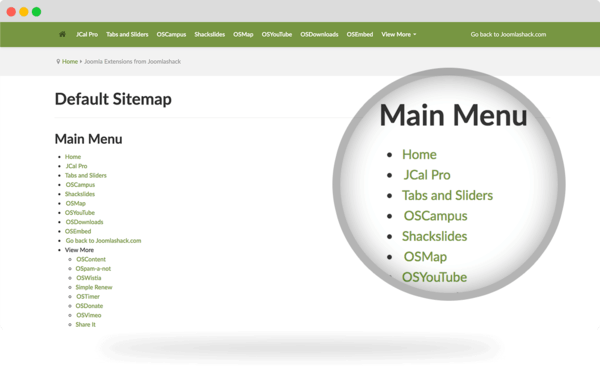Open JCal Pro in the top navigation
Image resolution: width=600 pixels, height=367 pixels.
click(x=87, y=34)
